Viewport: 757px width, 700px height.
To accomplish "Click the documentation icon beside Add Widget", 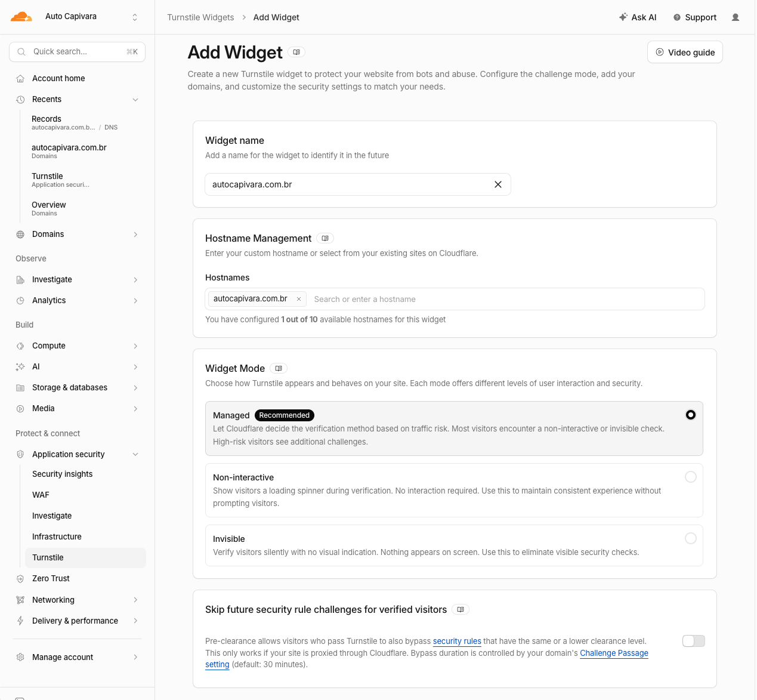I will (296, 52).
